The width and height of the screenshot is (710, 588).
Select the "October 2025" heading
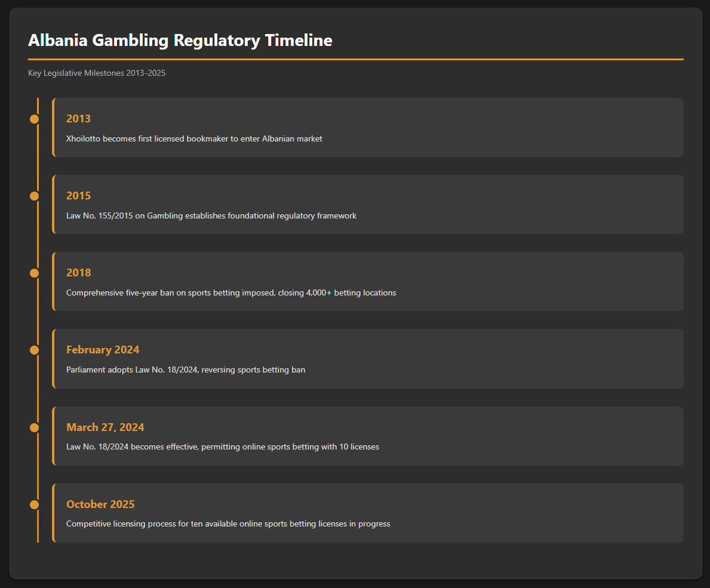100,504
